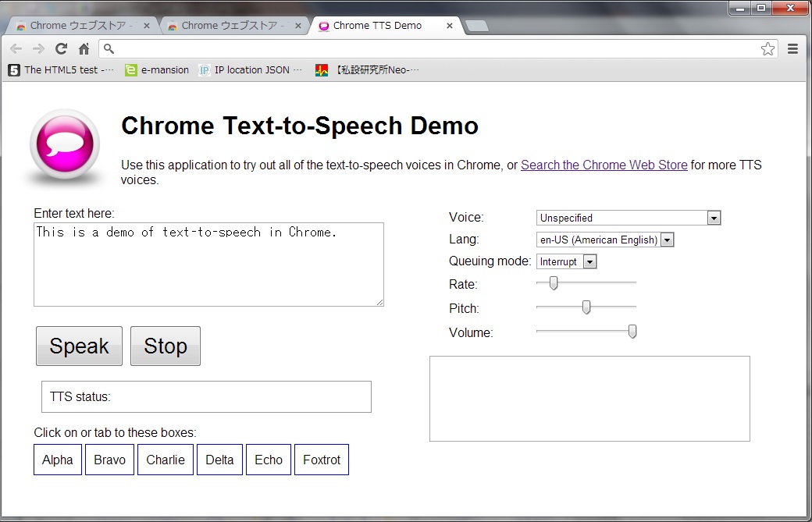The height and width of the screenshot is (522, 812).
Task: Click the Stop button
Action: (x=166, y=346)
